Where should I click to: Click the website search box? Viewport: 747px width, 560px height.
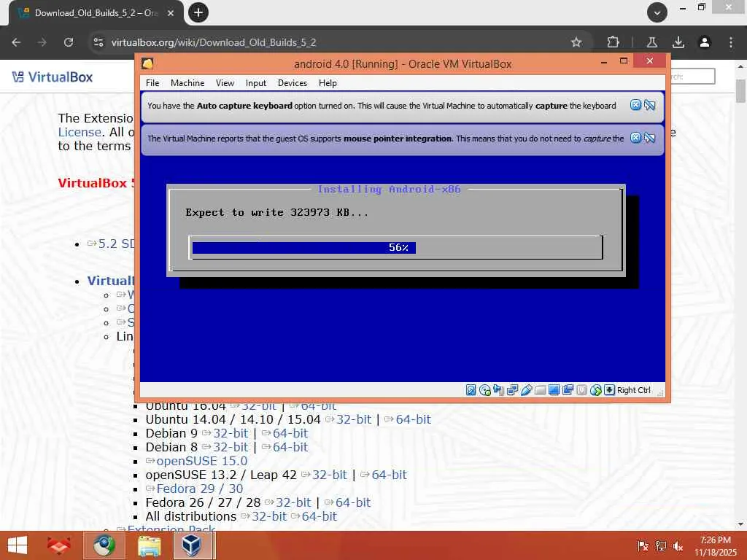[x=693, y=76]
